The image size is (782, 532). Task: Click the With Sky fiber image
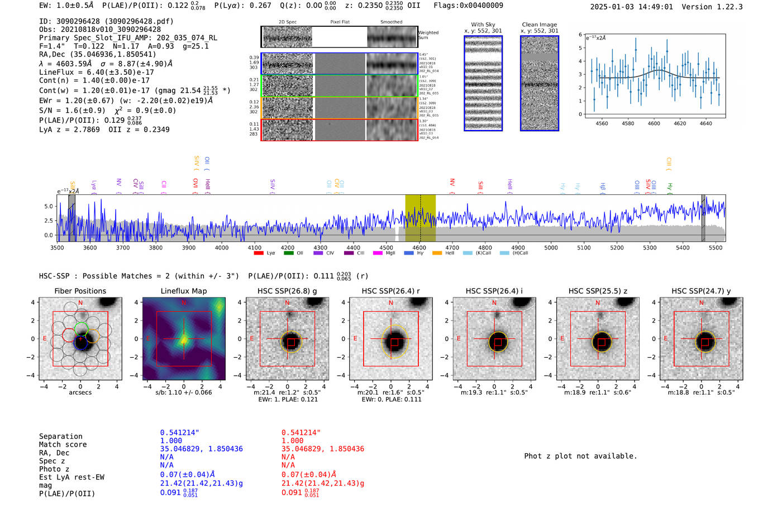[483, 83]
